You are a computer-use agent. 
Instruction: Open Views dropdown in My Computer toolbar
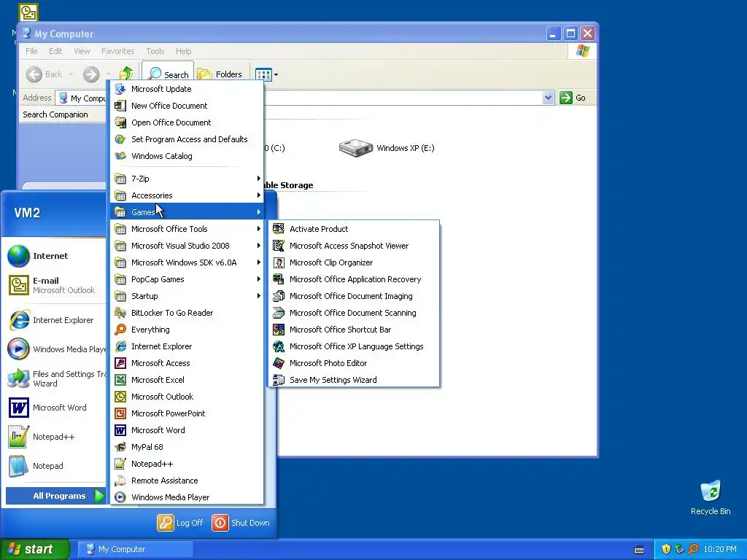point(276,74)
